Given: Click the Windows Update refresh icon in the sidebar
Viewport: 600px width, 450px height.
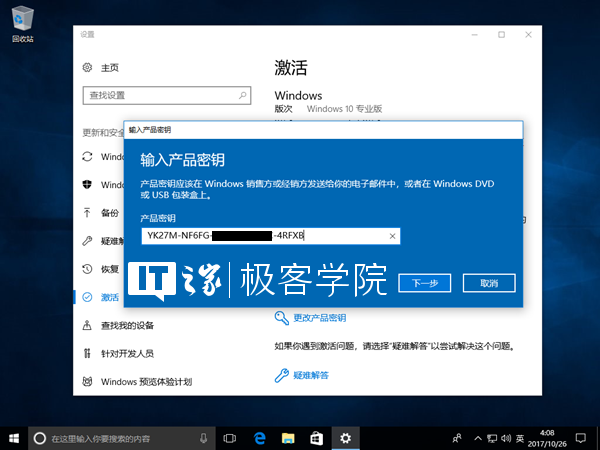Looking at the screenshot, I should click(87, 157).
